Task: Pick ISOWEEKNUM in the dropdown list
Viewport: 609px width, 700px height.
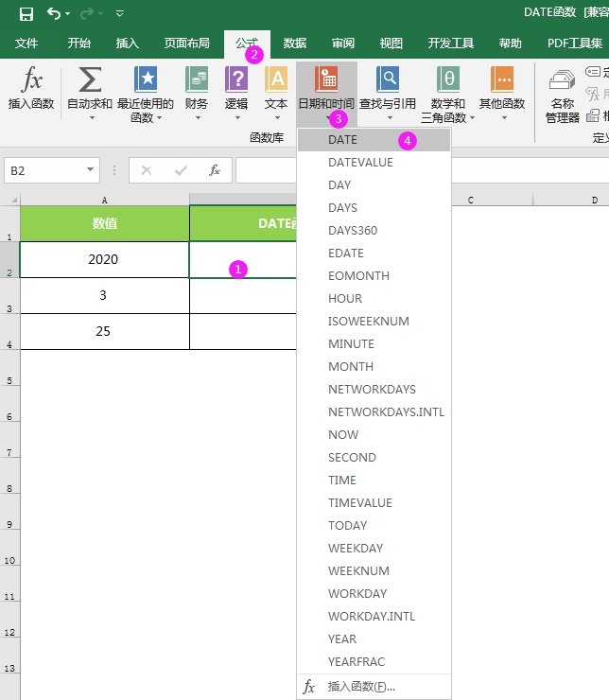Action: click(x=374, y=322)
